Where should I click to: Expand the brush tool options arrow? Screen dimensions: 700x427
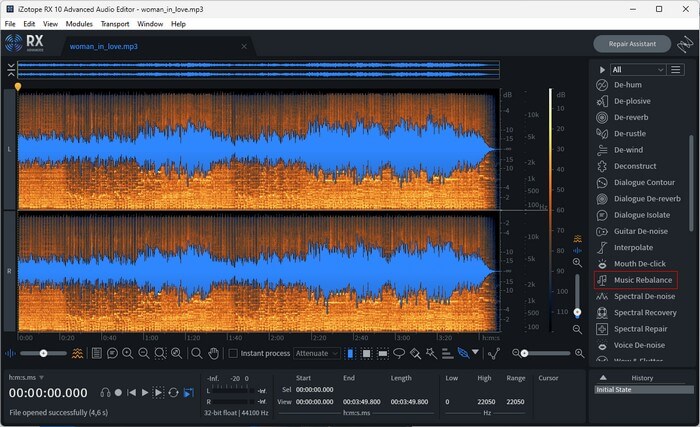point(475,352)
